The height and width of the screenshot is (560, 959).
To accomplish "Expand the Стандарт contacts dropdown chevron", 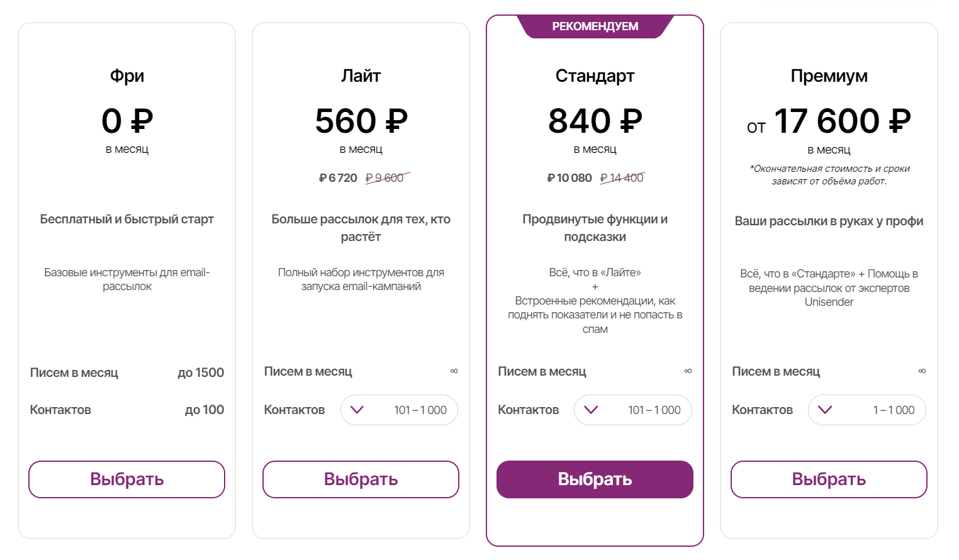I will [591, 410].
